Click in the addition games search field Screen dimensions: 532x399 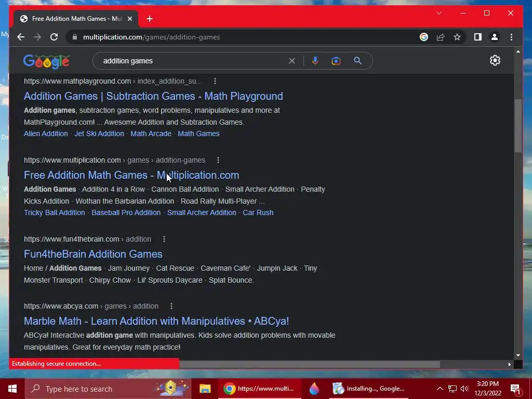pyautogui.click(x=193, y=61)
